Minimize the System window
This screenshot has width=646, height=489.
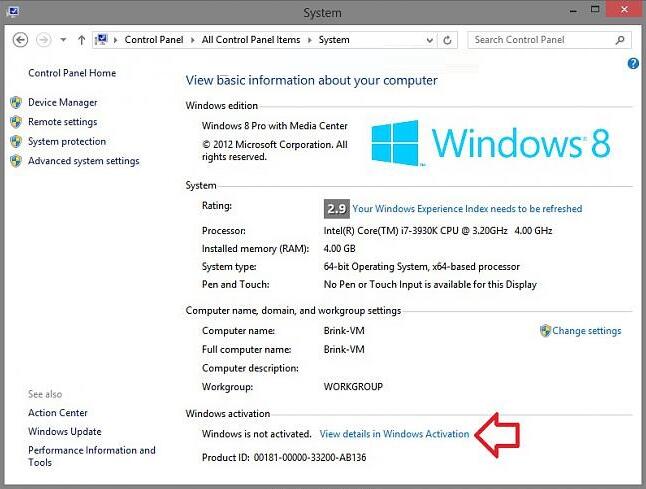click(x=573, y=10)
